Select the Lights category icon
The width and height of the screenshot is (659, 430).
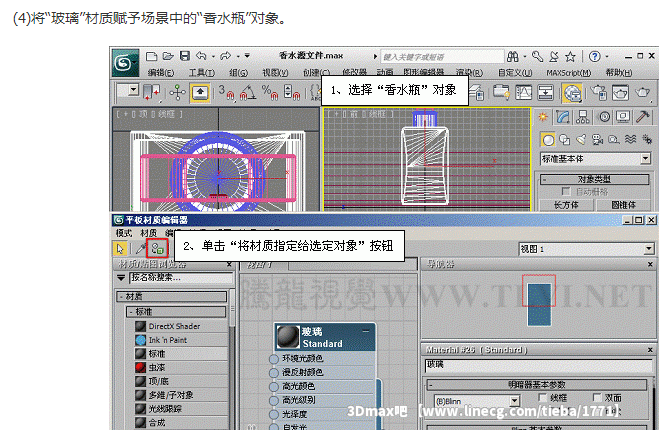(581, 140)
